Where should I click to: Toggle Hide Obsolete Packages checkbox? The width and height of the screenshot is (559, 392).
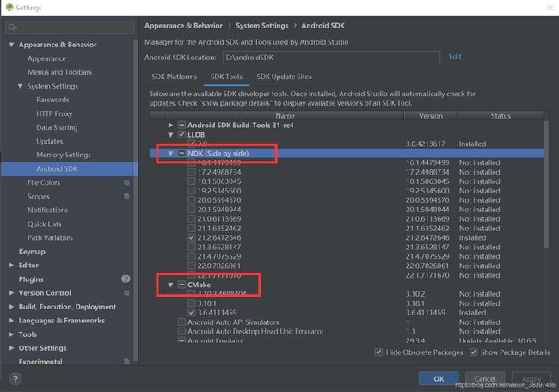[x=378, y=352]
